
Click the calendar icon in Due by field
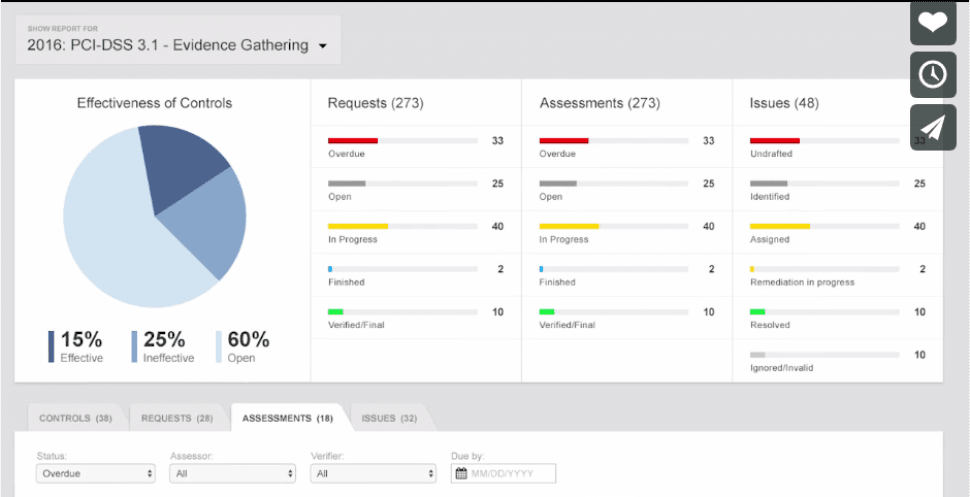461,474
